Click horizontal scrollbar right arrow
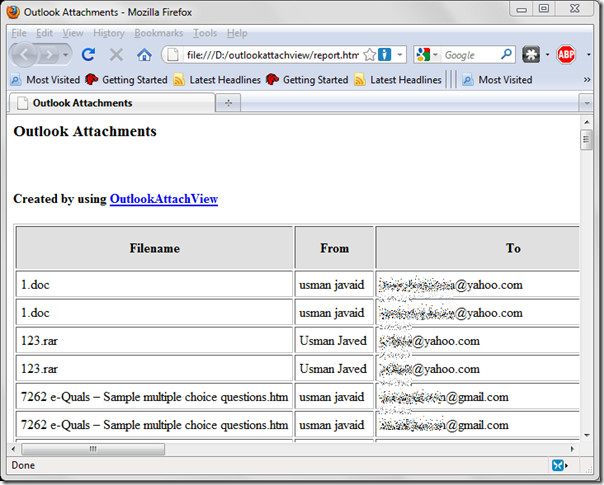The height and width of the screenshot is (485, 604). [572, 449]
